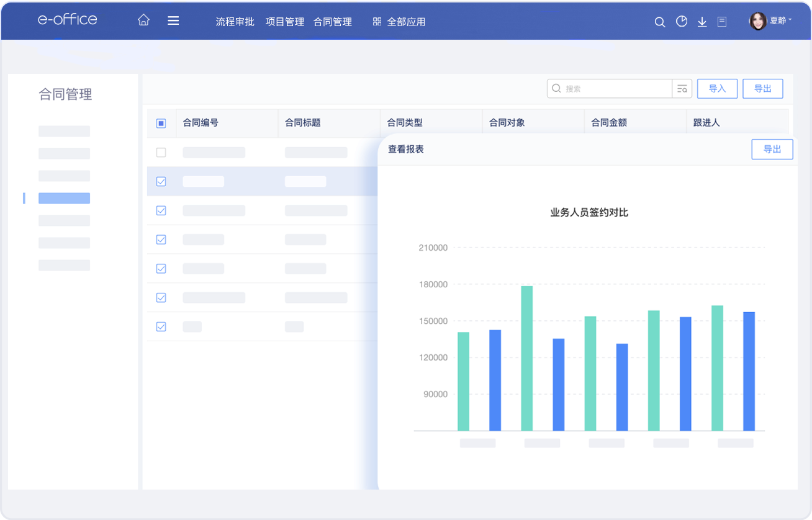
Task: Click the download icon in header
Action: point(702,22)
